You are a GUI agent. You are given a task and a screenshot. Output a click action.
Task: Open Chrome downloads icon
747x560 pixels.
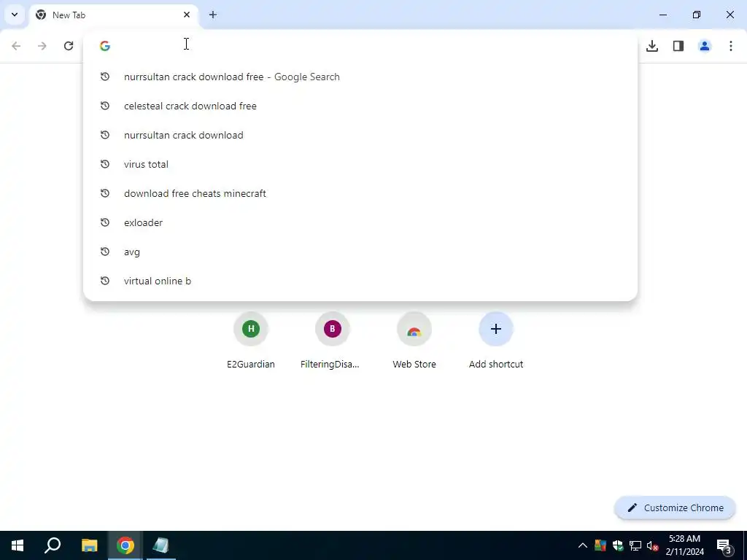coord(652,46)
